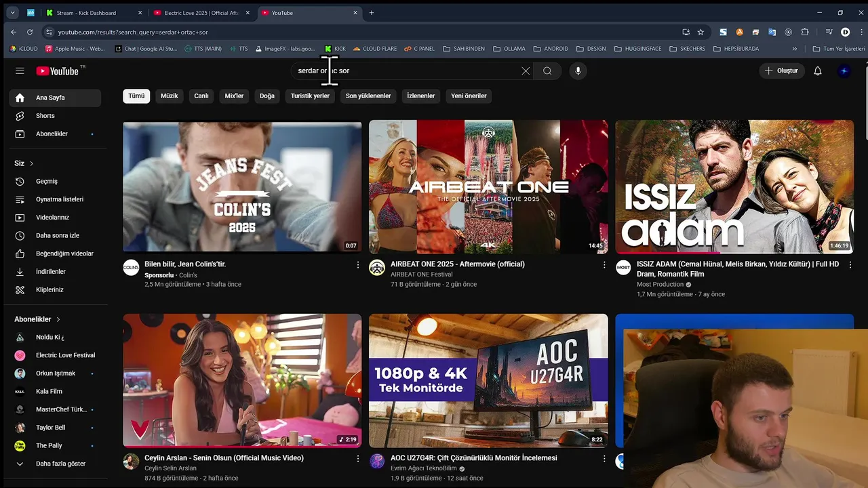Open The Pally channel subscription

point(55,445)
